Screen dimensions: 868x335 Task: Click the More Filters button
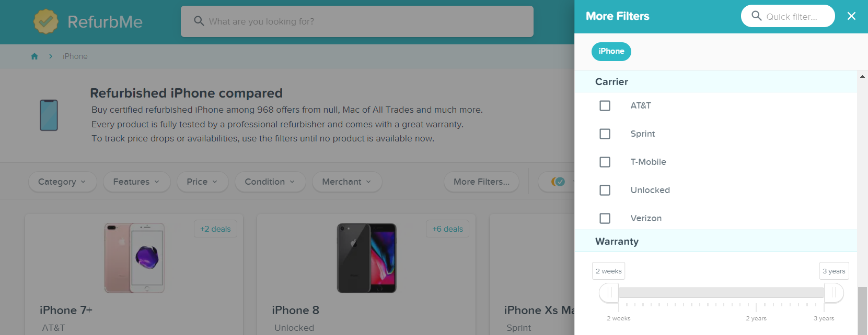[481, 182]
